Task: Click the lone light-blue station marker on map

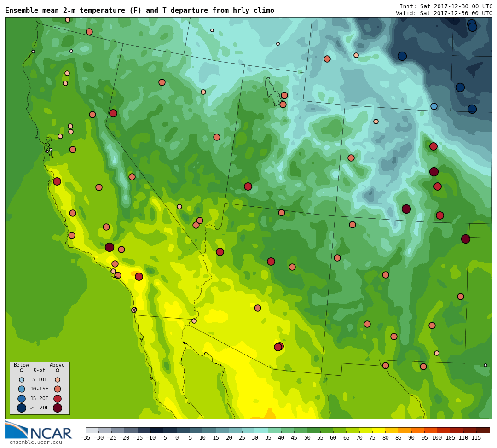Action: point(434,106)
